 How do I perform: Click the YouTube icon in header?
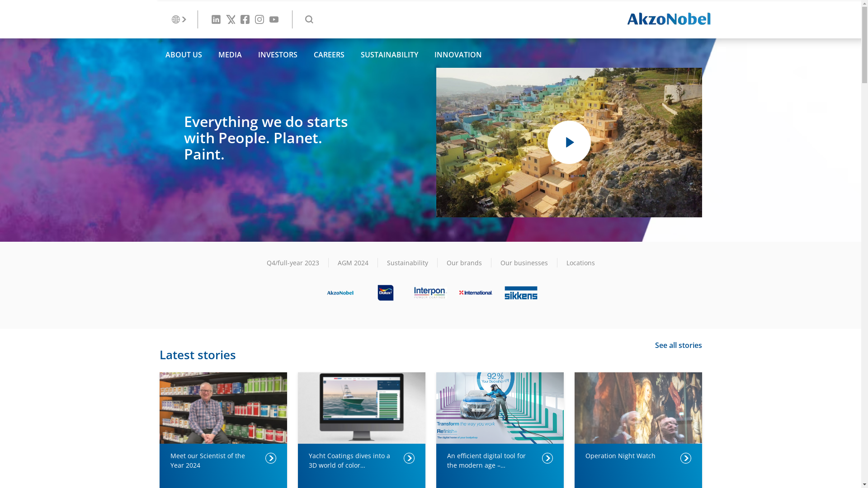(x=274, y=19)
